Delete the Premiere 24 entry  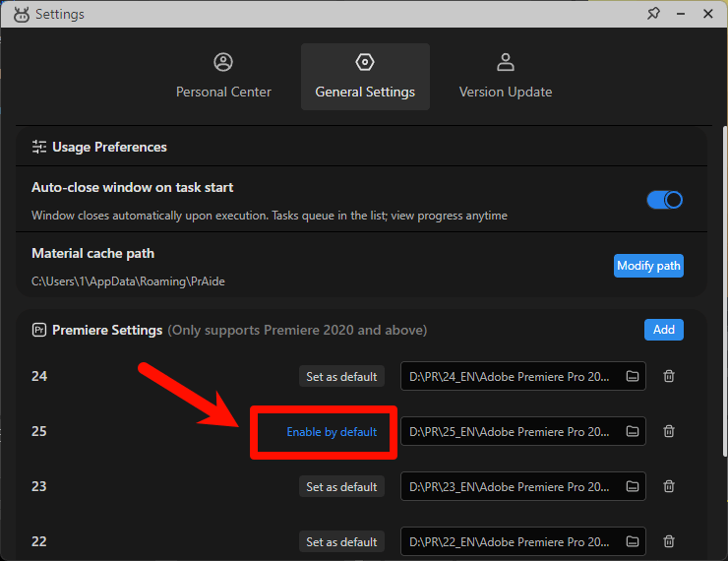669,376
